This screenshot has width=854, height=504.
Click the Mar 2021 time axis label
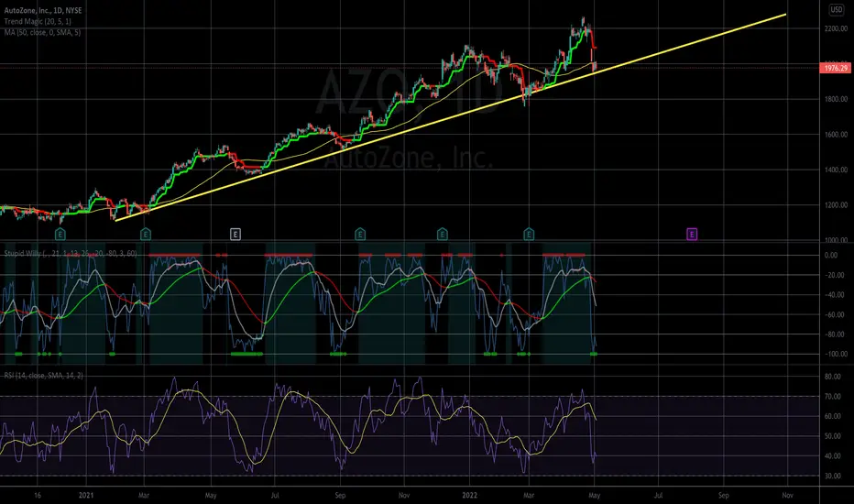[x=144, y=495]
